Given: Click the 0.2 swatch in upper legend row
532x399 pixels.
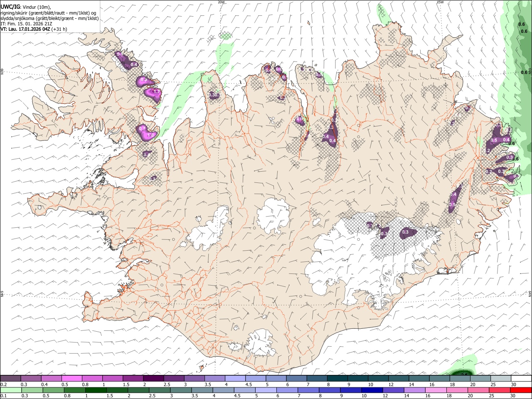Looking at the screenshot, I should click(10, 378).
